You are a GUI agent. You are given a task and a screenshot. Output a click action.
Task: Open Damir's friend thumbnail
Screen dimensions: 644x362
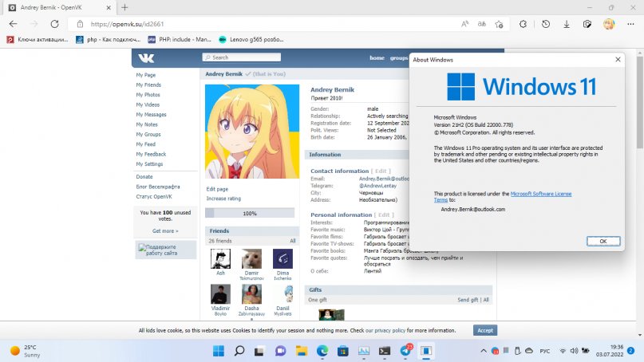(251, 258)
